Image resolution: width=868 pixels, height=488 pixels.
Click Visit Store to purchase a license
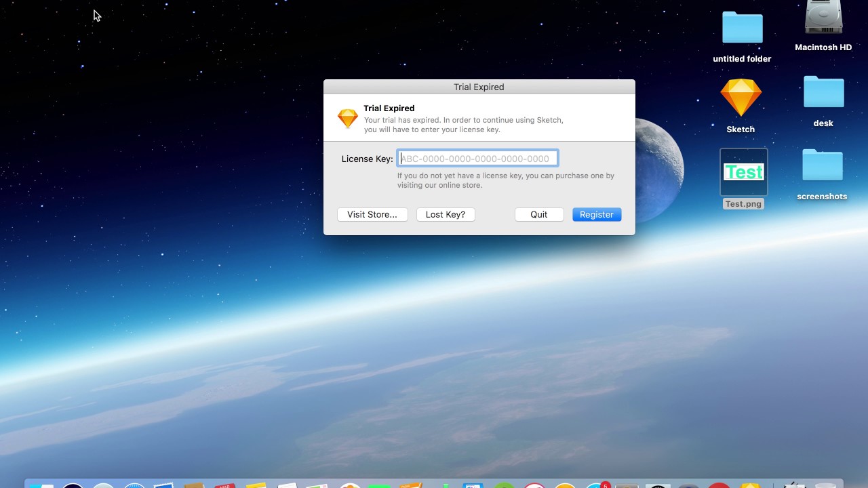pos(372,214)
